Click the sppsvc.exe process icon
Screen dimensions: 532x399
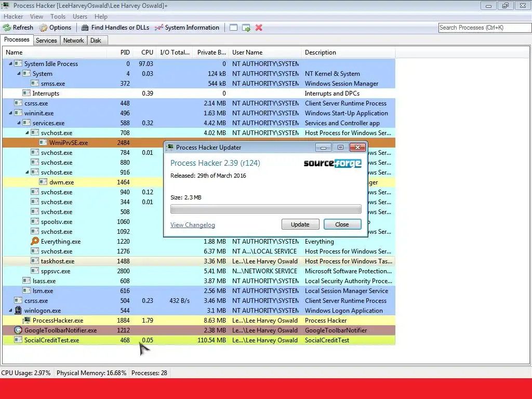tap(35, 271)
